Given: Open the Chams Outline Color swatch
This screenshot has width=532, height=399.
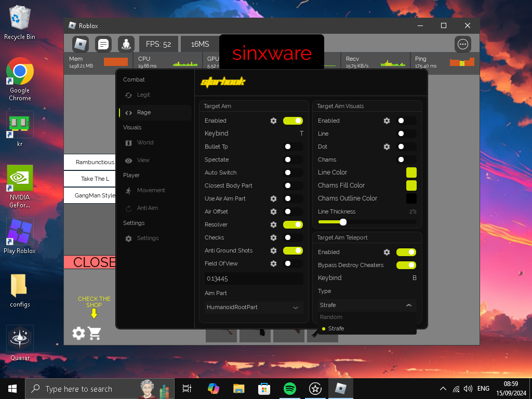Looking at the screenshot, I should click(x=411, y=198).
